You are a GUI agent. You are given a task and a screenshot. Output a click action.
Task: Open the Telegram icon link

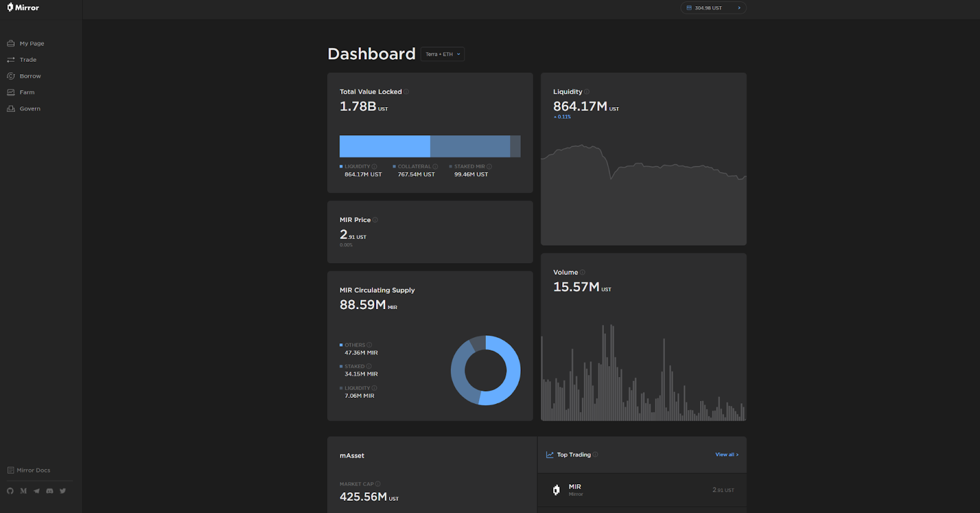(37, 491)
